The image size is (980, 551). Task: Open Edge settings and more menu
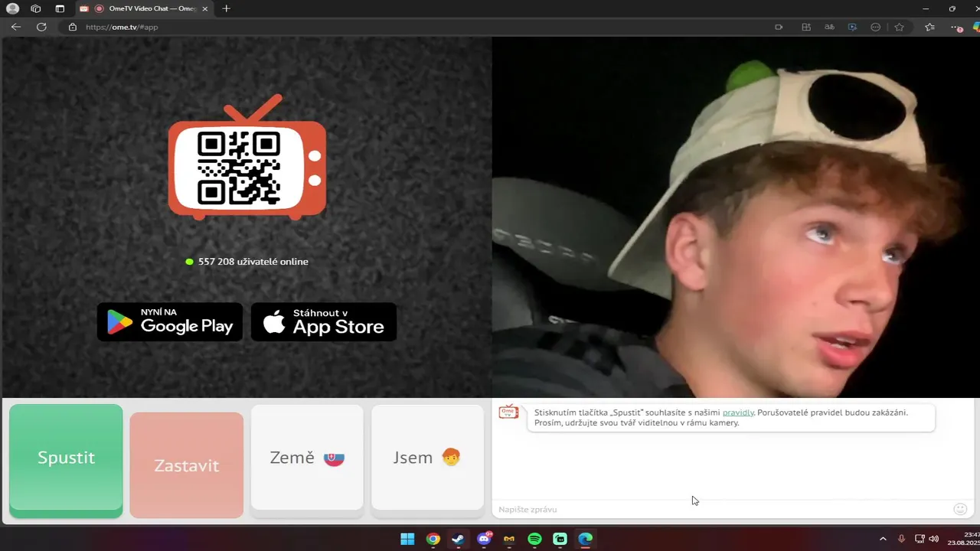tap(955, 27)
